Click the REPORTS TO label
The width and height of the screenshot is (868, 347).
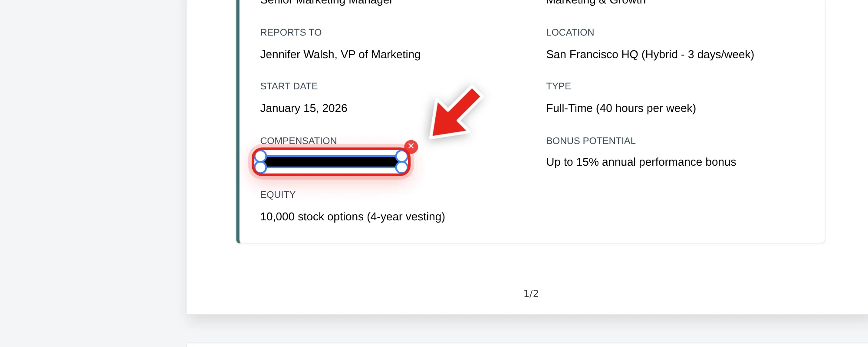click(x=291, y=32)
